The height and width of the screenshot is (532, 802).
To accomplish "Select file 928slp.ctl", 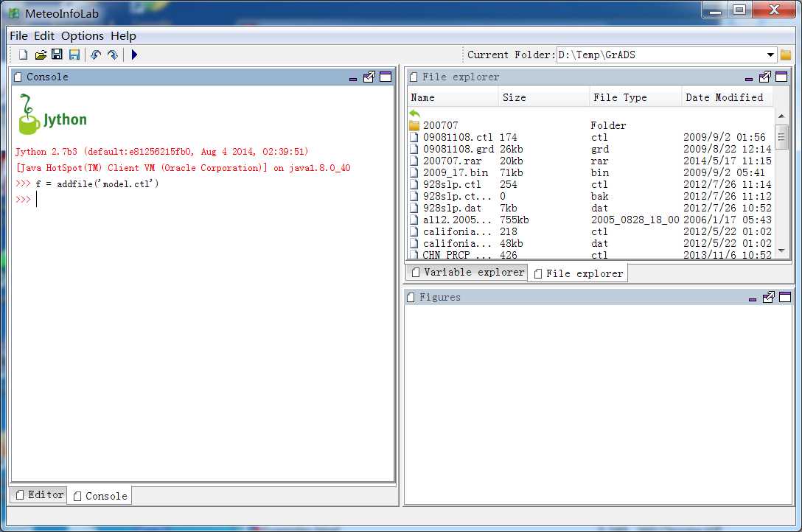I will tap(590, 184).
